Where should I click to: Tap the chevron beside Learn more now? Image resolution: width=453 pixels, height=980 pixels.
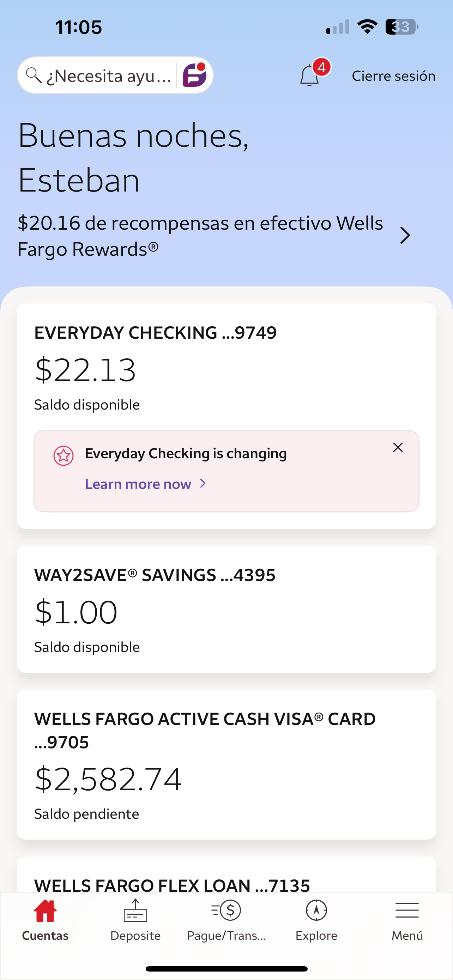tap(203, 484)
